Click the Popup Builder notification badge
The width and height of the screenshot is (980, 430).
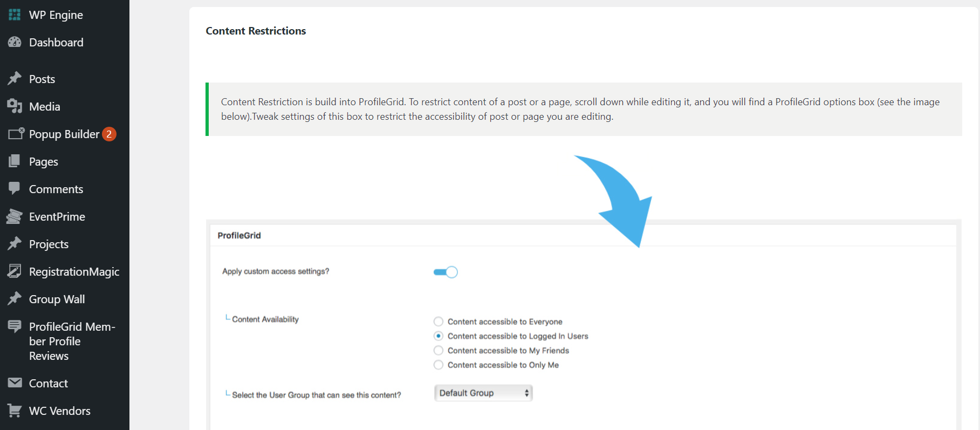point(109,134)
